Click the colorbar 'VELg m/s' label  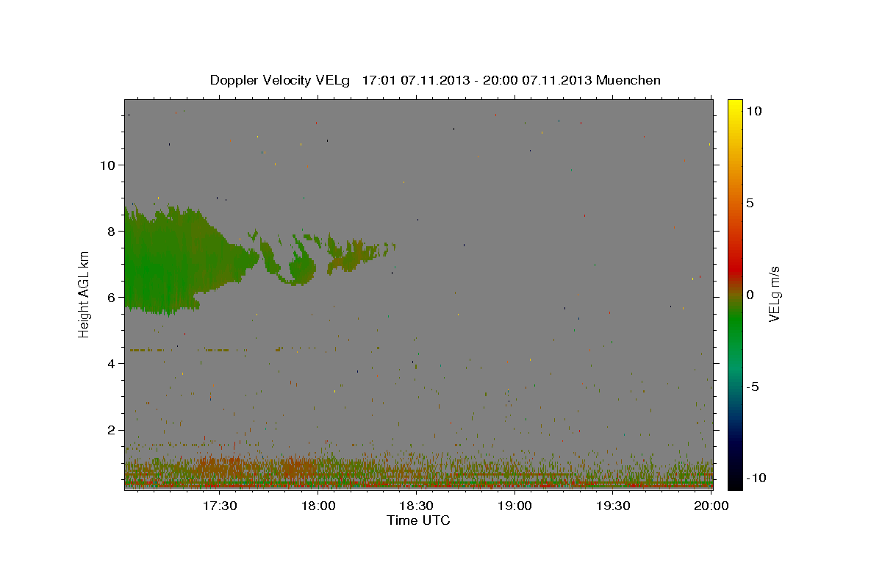pyautogui.click(x=774, y=295)
